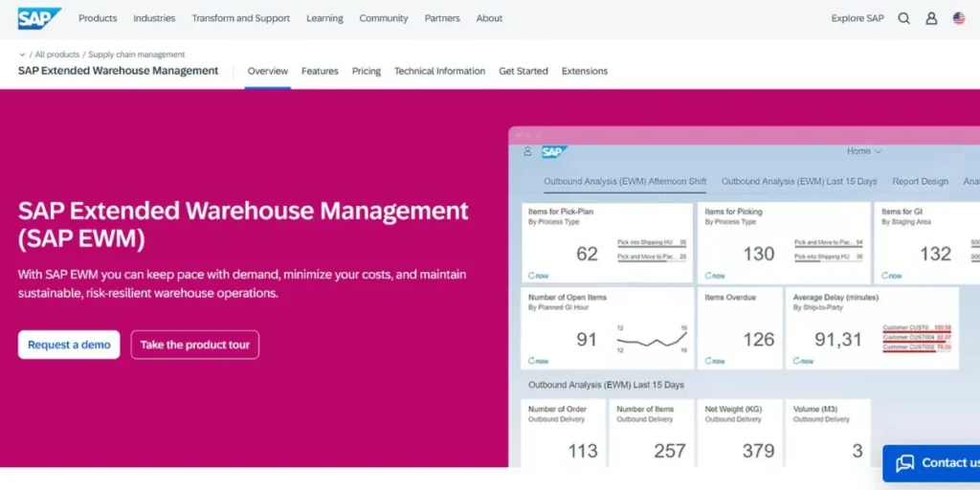Select the US flag country selector icon
Screen dimensions: 980x490
pos(959,18)
